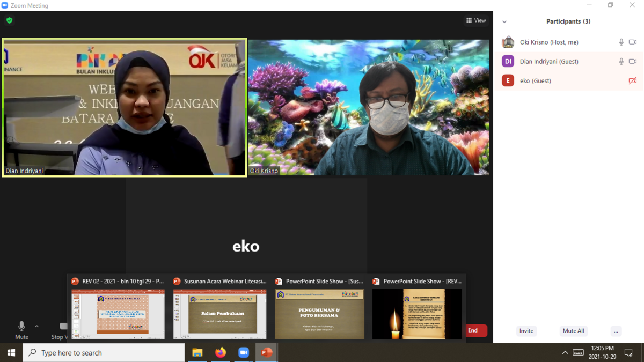The image size is (644, 362).
Task: Expand audio options arrow next to Mute
Action: point(36,326)
